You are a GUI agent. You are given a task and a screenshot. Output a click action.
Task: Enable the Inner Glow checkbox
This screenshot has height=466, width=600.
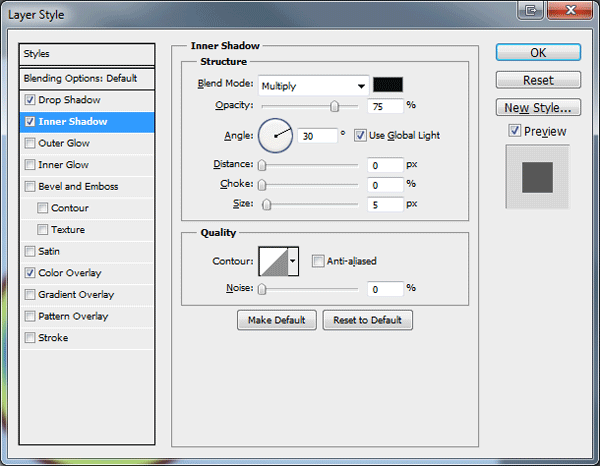[30, 165]
